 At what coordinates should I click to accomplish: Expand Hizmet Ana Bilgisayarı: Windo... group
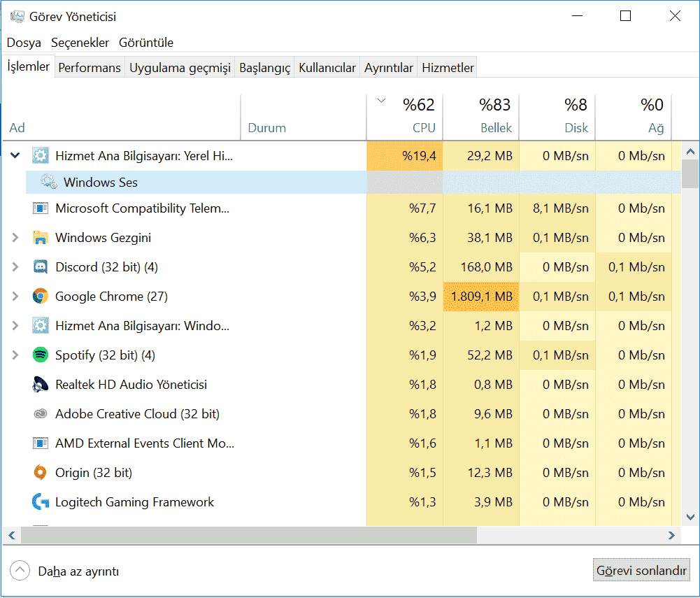[x=15, y=325]
